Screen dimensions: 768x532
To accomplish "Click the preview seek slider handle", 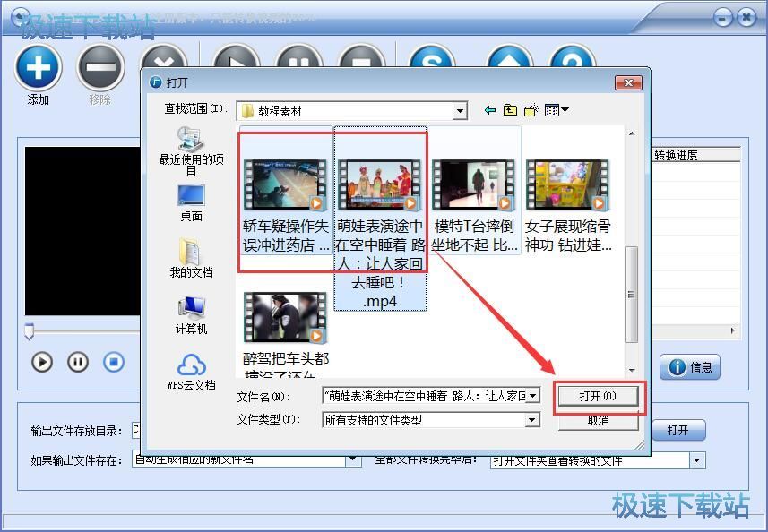I will coord(29,331).
